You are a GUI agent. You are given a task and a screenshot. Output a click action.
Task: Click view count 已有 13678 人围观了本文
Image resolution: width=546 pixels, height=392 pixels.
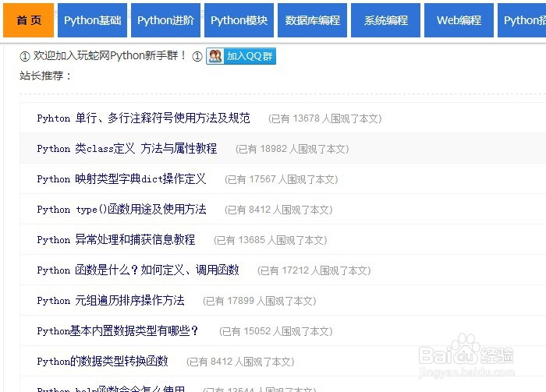(325, 118)
